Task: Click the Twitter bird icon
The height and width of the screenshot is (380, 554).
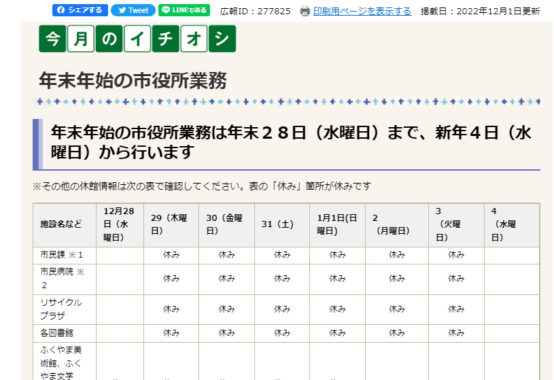Action: point(122,10)
